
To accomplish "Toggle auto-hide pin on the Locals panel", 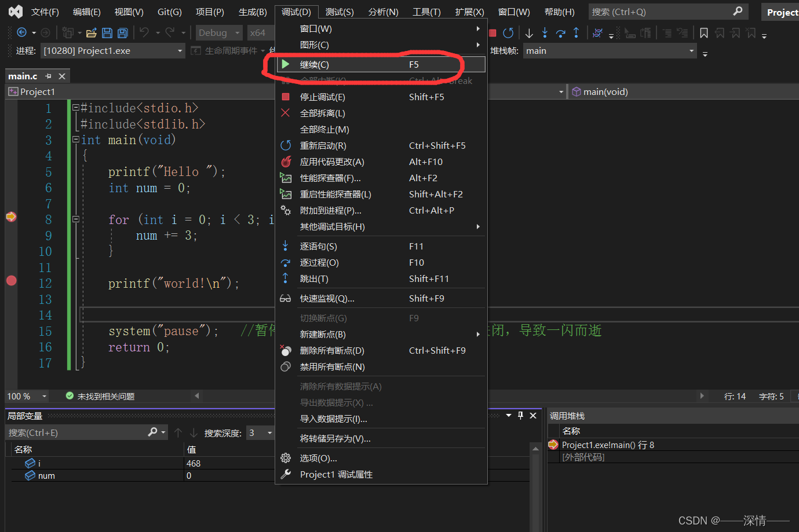I will point(520,415).
